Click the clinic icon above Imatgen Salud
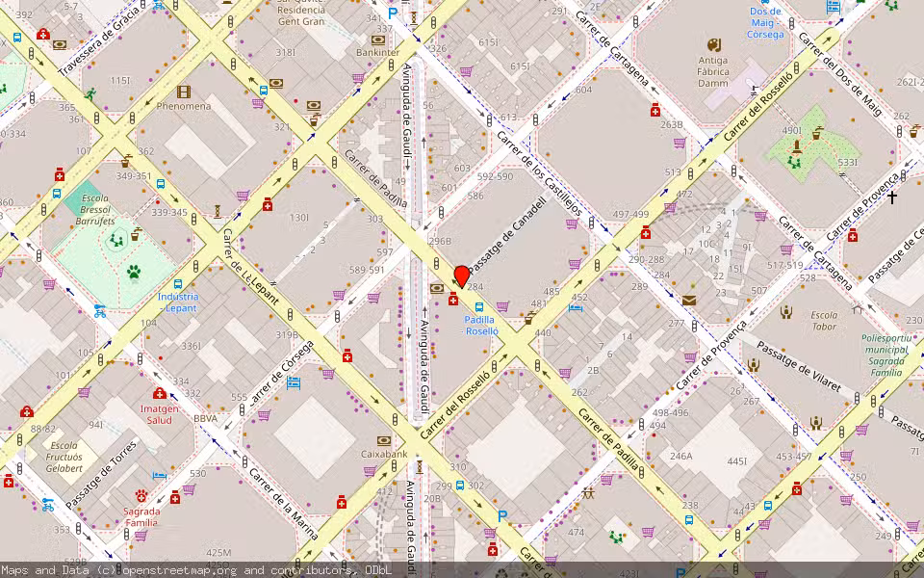Screen dimensions: 924x578 point(159,393)
